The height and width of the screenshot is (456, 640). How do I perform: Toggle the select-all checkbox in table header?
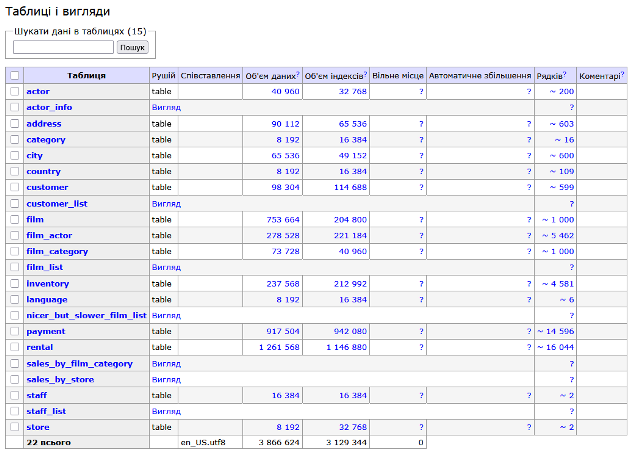14,75
